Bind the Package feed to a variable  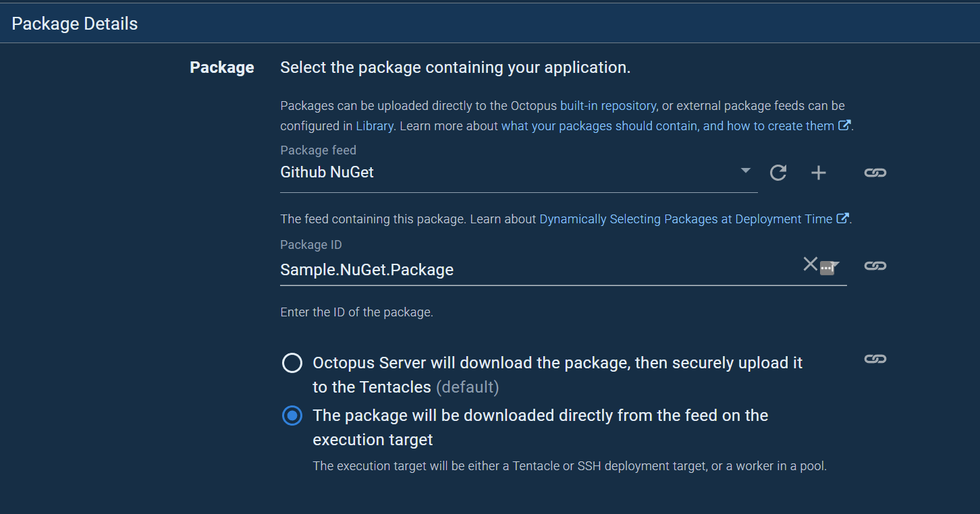point(875,173)
